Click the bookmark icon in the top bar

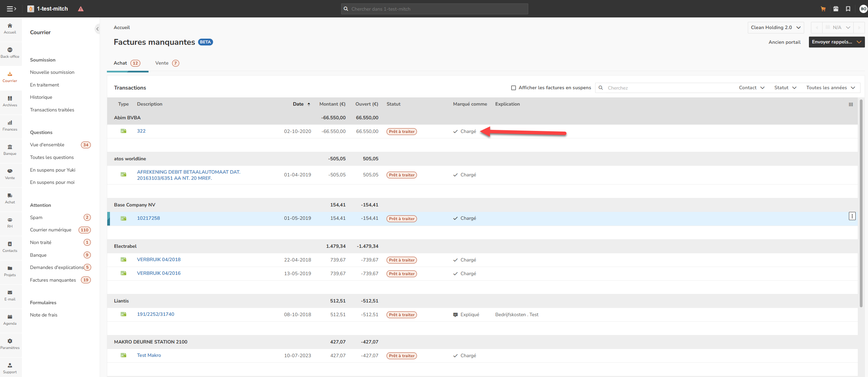click(848, 9)
